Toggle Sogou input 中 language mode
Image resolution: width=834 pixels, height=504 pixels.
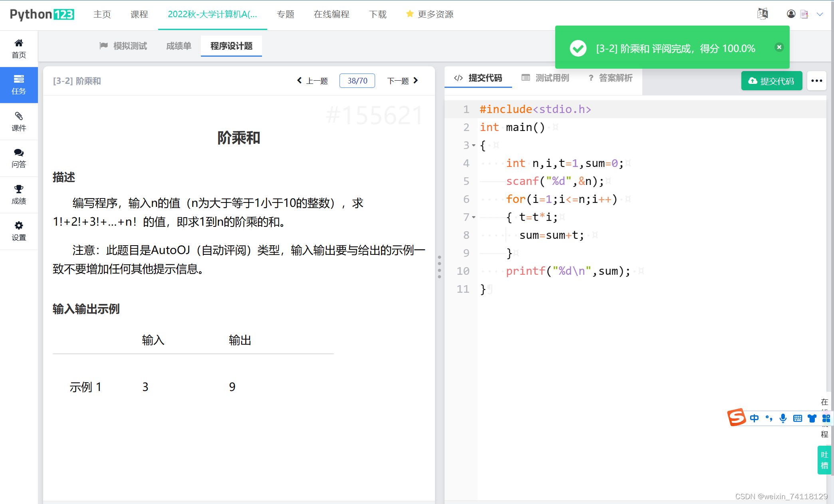[754, 418]
